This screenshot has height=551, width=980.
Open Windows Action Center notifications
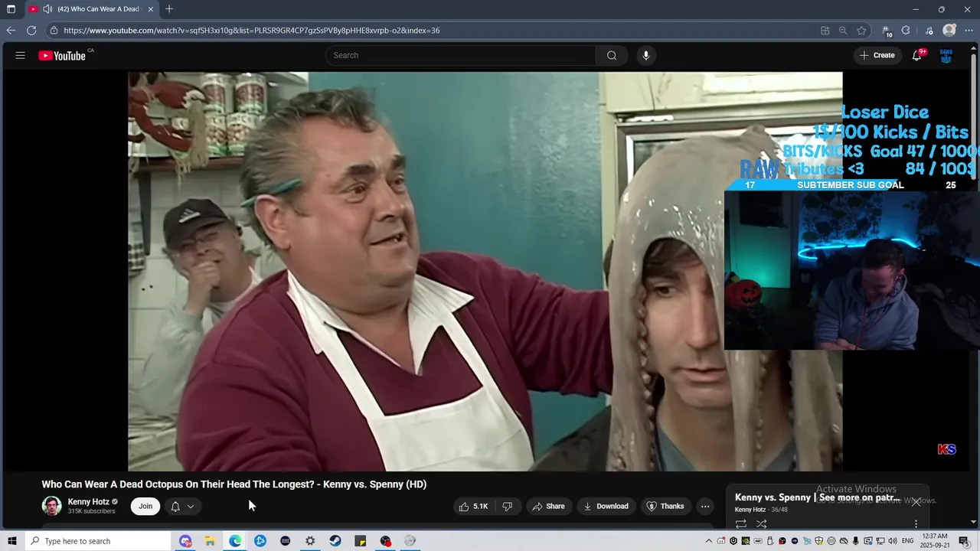[964, 541]
